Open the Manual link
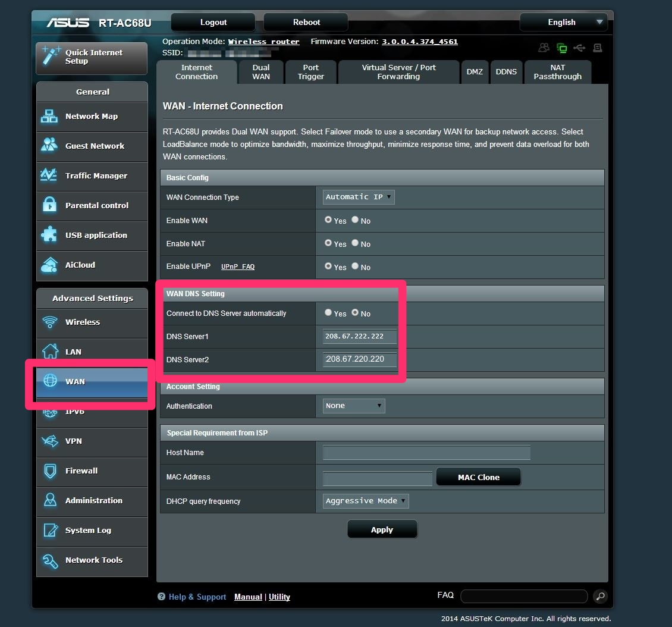This screenshot has width=672, height=627. (x=248, y=597)
